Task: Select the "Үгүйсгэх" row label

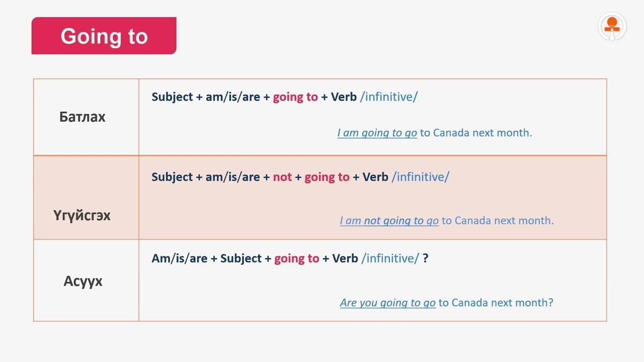Action: click(x=82, y=216)
